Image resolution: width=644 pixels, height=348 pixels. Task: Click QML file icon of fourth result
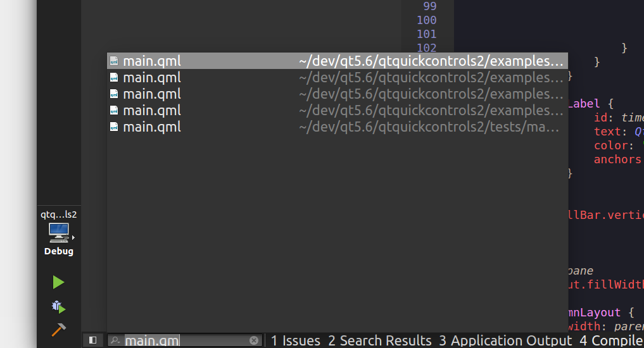(x=114, y=111)
